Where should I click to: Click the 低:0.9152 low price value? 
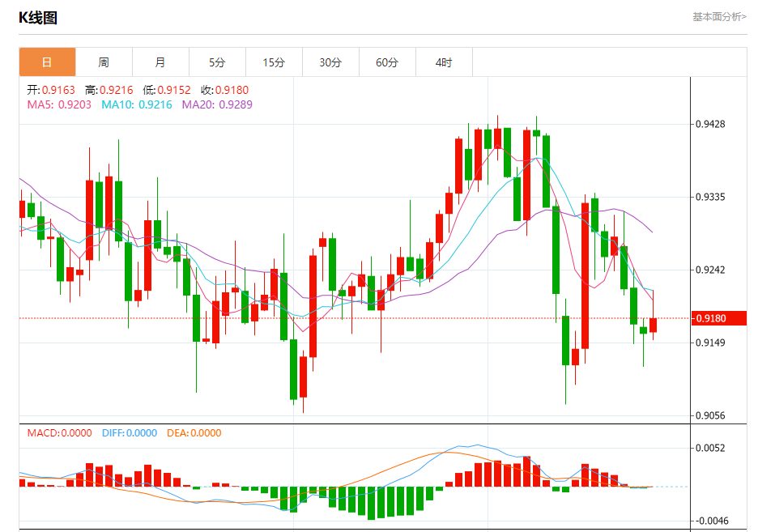tap(167, 90)
